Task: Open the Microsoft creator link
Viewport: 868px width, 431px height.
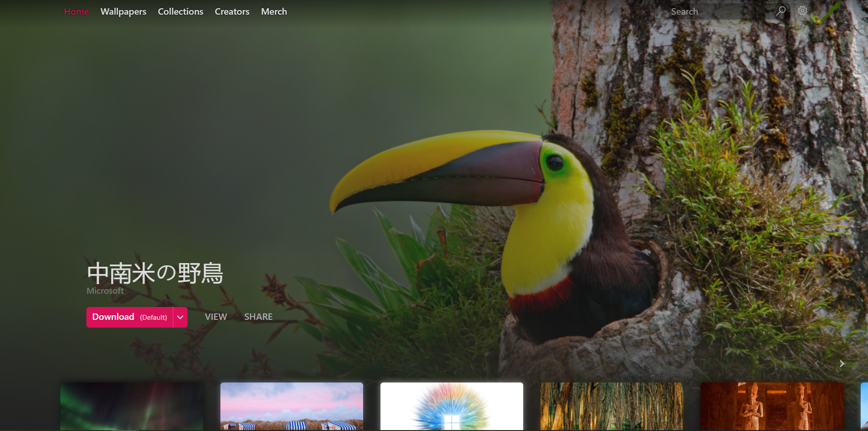Action: (105, 291)
